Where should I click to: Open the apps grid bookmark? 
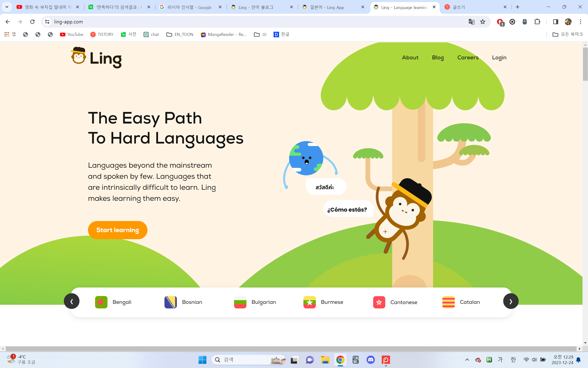point(10,34)
